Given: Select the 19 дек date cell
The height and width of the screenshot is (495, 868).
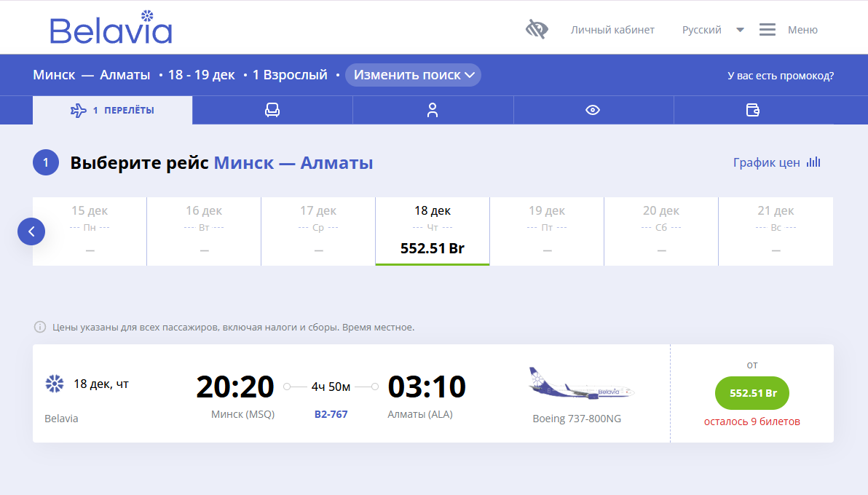Looking at the screenshot, I should (x=546, y=231).
